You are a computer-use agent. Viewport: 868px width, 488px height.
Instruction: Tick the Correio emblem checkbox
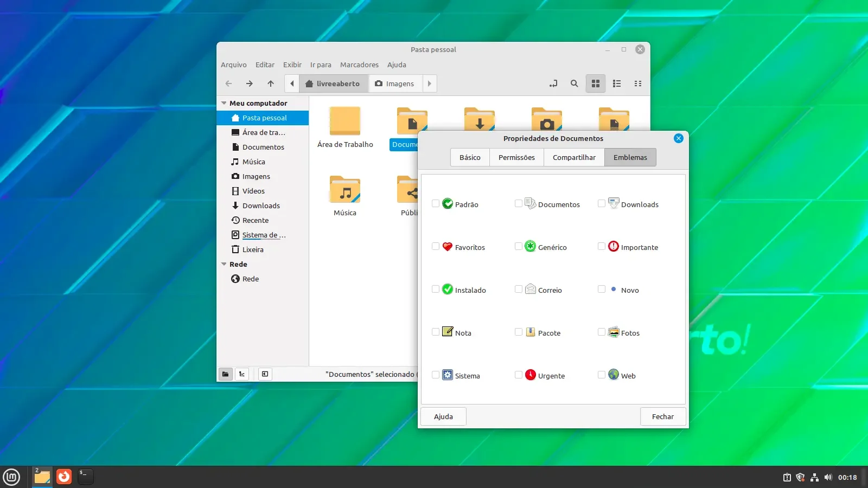(x=519, y=289)
